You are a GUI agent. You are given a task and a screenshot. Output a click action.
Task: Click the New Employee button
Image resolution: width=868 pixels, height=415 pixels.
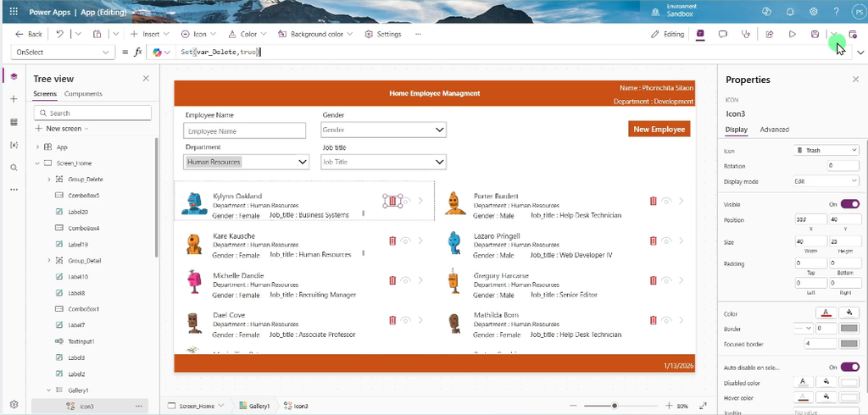pyautogui.click(x=659, y=129)
